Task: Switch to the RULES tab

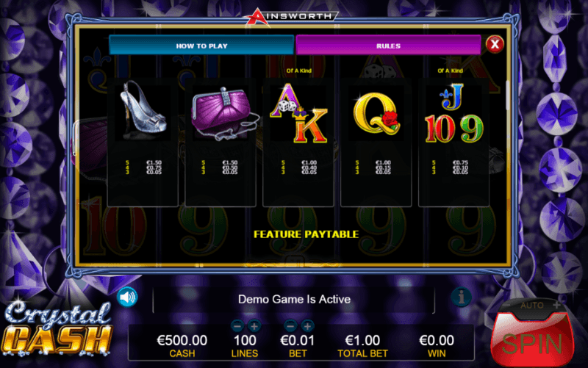Action: point(388,46)
